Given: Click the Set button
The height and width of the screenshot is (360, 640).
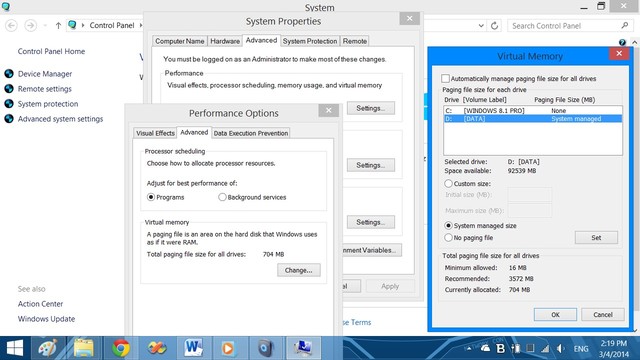Looking at the screenshot, I should pos(596,238).
